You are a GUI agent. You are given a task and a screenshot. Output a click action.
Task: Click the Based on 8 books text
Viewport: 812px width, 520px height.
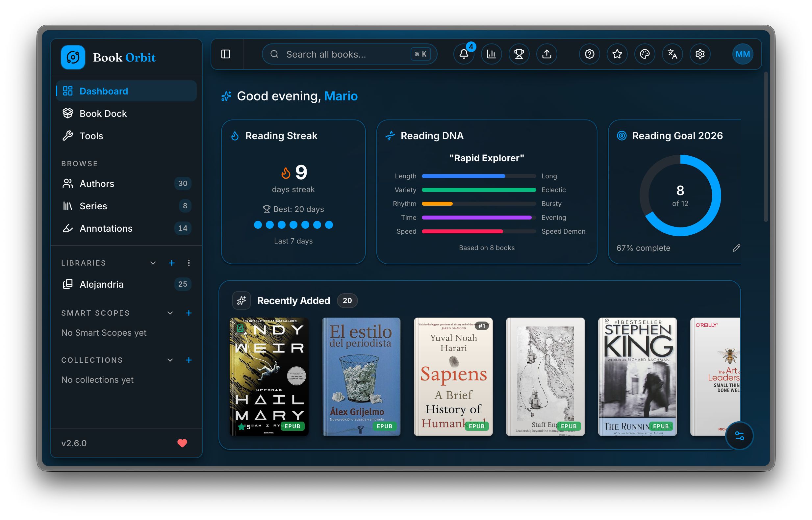point(487,248)
